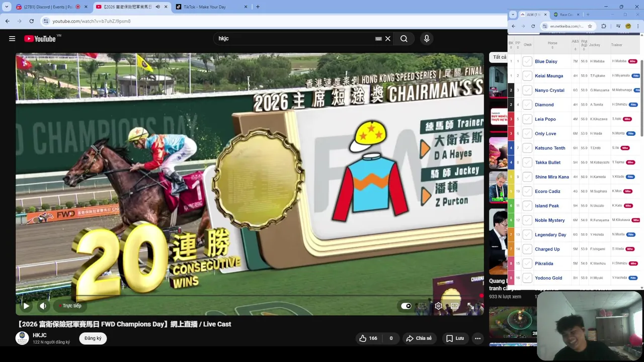Open the Chrome three-dot menu in the netkeiba window

pyautogui.click(x=637, y=26)
